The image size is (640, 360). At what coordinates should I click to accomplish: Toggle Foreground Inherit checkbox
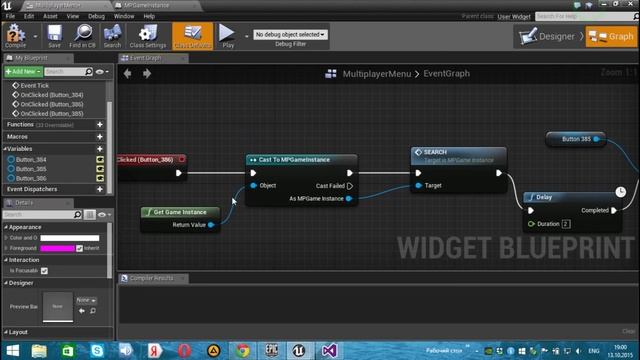[79, 248]
